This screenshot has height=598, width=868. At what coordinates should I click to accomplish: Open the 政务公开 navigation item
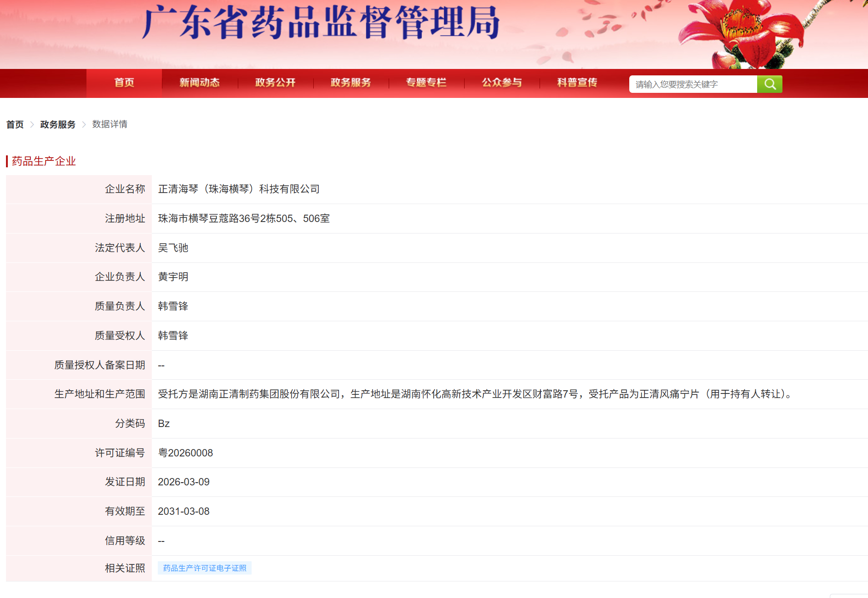pos(275,83)
